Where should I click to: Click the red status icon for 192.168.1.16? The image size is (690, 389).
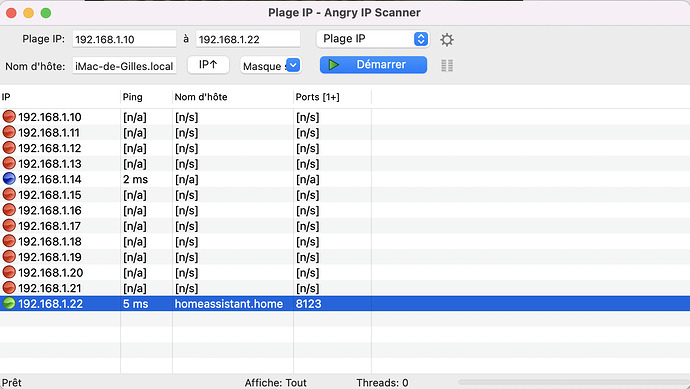(x=9, y=210)
